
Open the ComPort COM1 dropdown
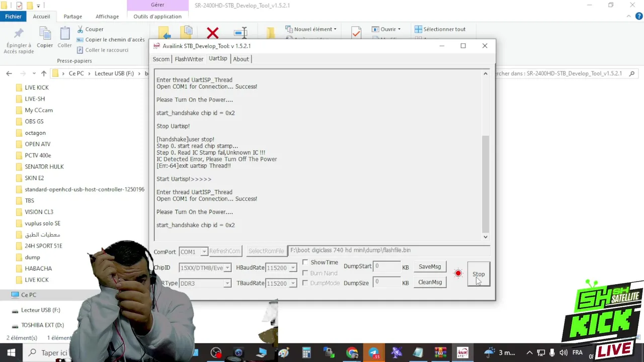[204, 251]
